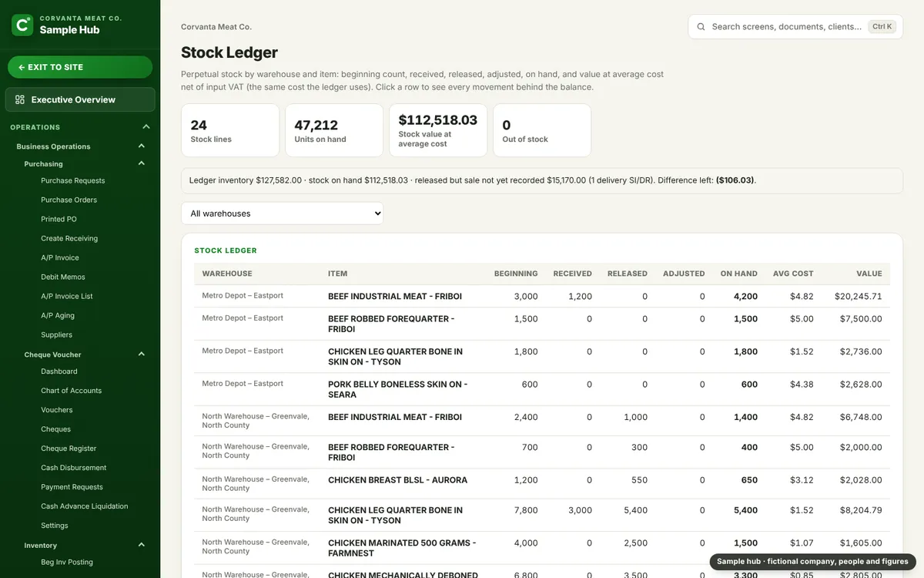Viewport: 924px width, 578px height.
Task: Open the Metro Depot BEEF INDUSTRIAL MEAT - FRIBOI row
Action: point(542,296)
